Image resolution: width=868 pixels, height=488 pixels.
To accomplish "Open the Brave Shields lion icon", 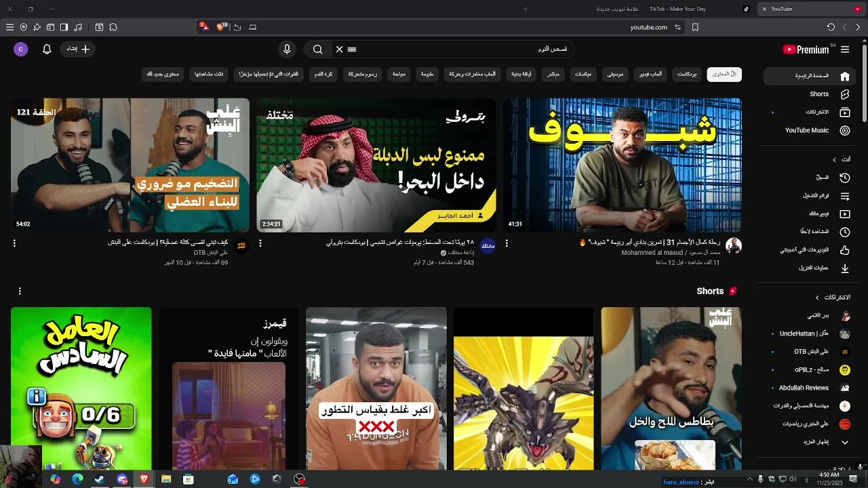I will click(220, 27).
